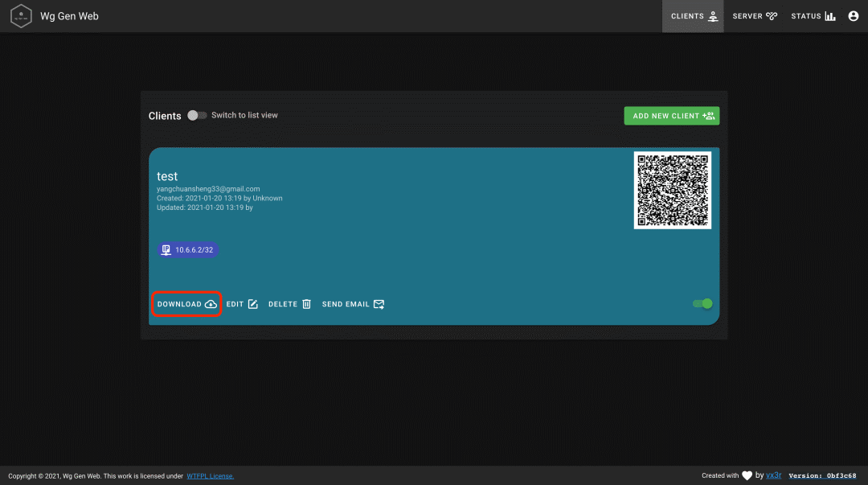Viewport: 868px width, 485px height.
Task: Toggle Switch to list view
Action: [197, 115]
